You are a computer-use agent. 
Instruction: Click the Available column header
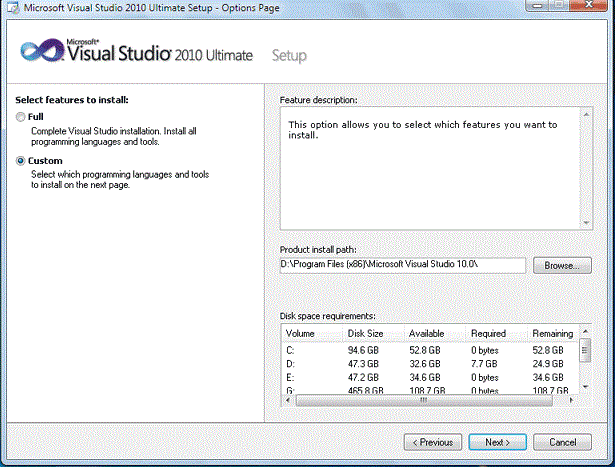click(x=435, y=334)
